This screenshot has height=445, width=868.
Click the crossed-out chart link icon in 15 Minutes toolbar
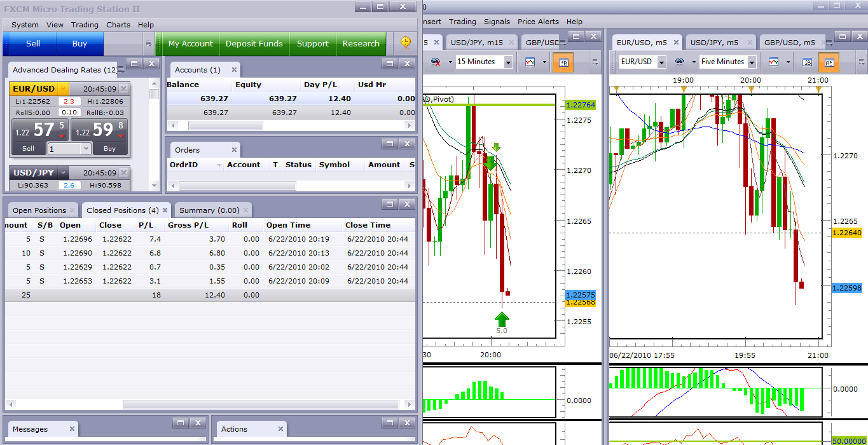point(436,62)
